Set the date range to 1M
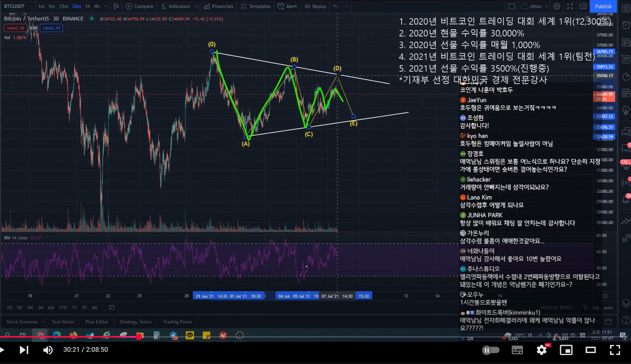This screenshot has width=631, height=364. pos(30,308)
